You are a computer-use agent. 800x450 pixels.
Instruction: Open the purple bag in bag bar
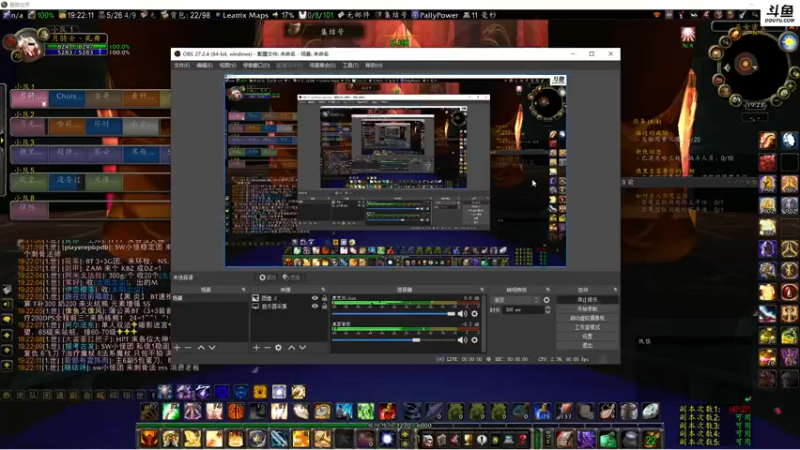(586, 439)
